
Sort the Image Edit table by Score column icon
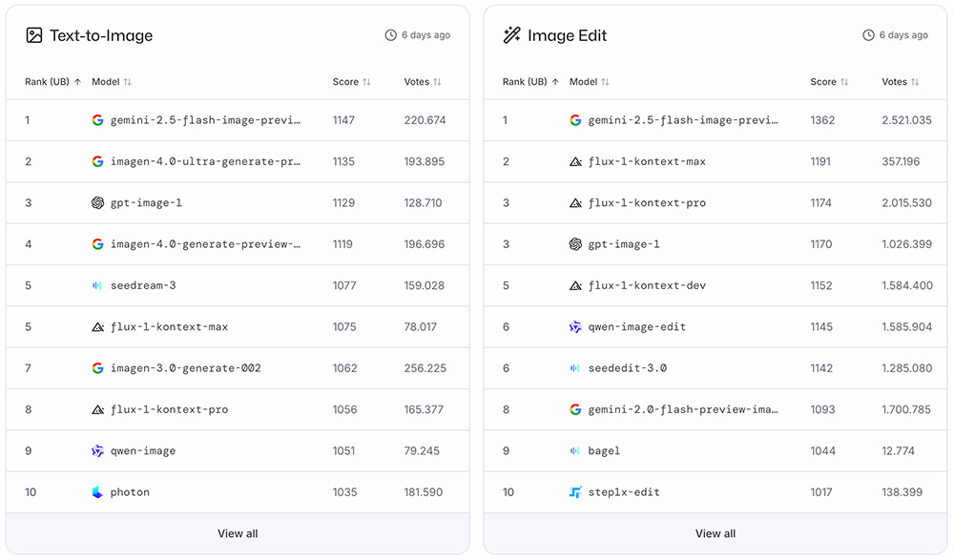pyautogui.click(x=844, y=82)
